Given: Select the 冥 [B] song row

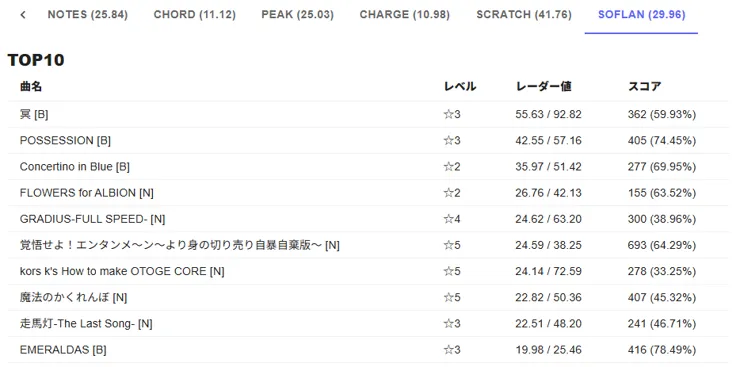Looking at the screenshot, I should tap(368, 115).
